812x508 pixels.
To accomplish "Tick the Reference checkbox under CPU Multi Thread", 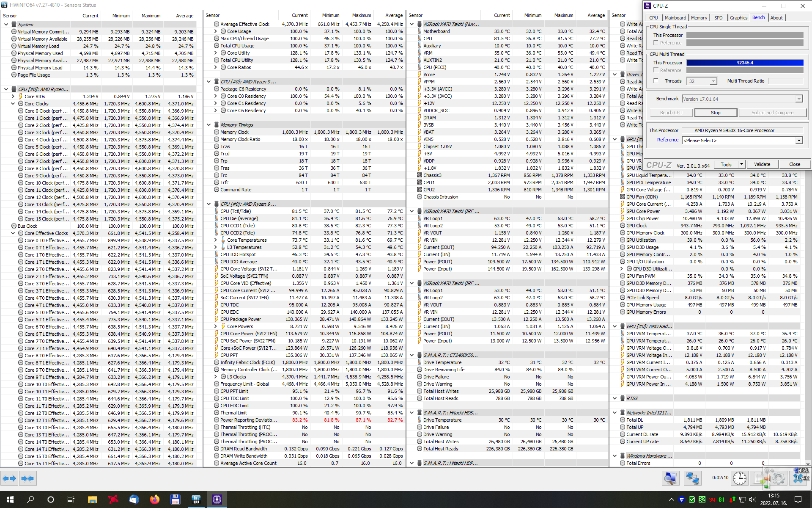I will tap(656, 70).
